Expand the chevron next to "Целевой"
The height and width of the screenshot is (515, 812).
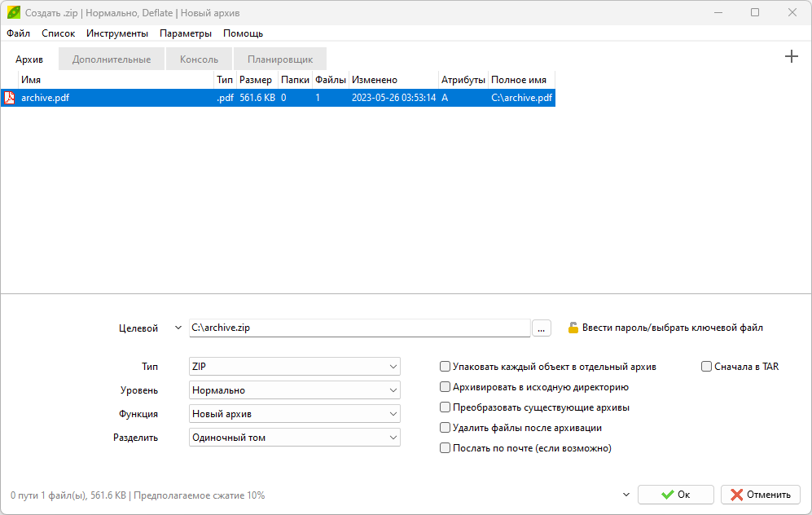(x=178, y=328)
